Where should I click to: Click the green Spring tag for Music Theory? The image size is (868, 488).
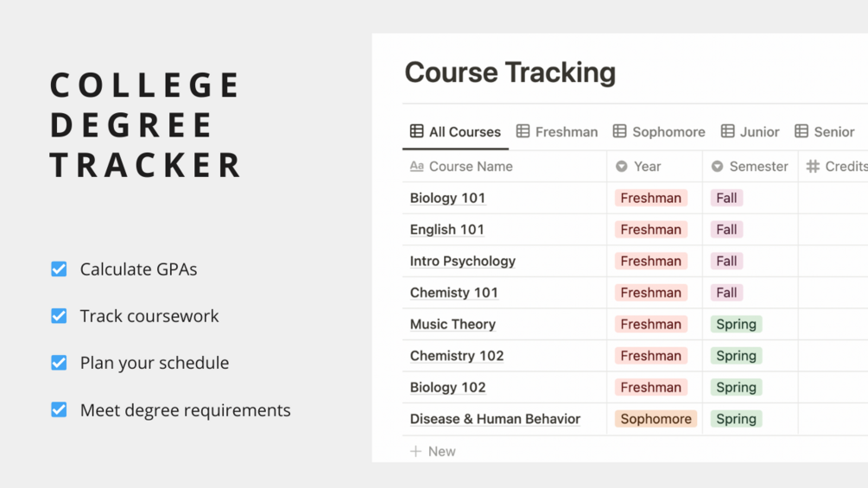(736, 324)
